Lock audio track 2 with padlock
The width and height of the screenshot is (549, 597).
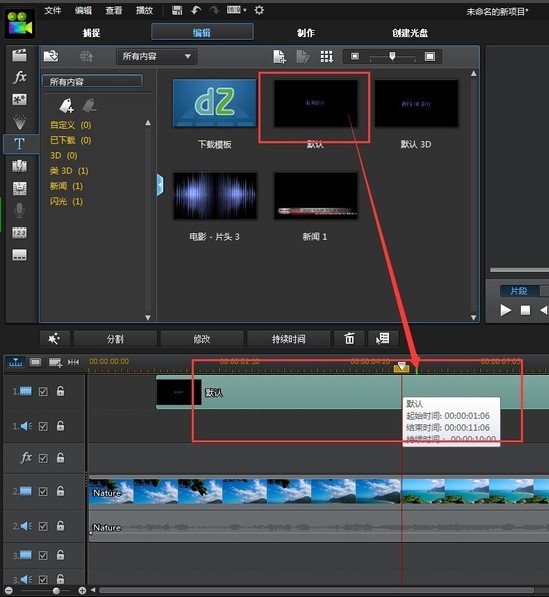61,526
